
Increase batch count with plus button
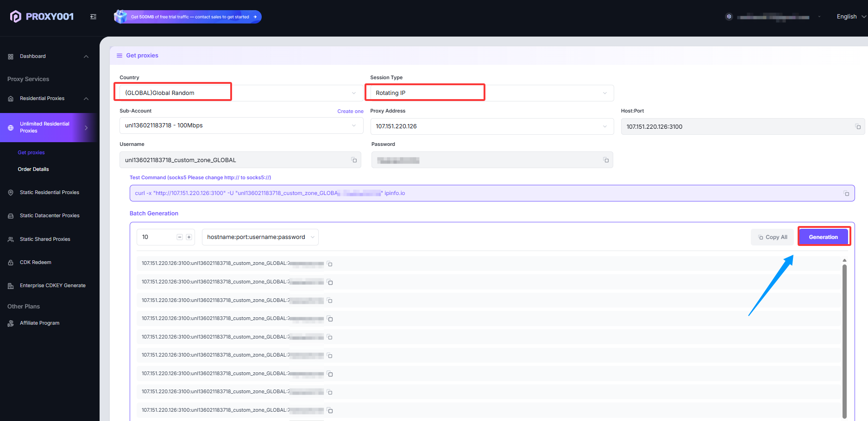coord(189,237)
